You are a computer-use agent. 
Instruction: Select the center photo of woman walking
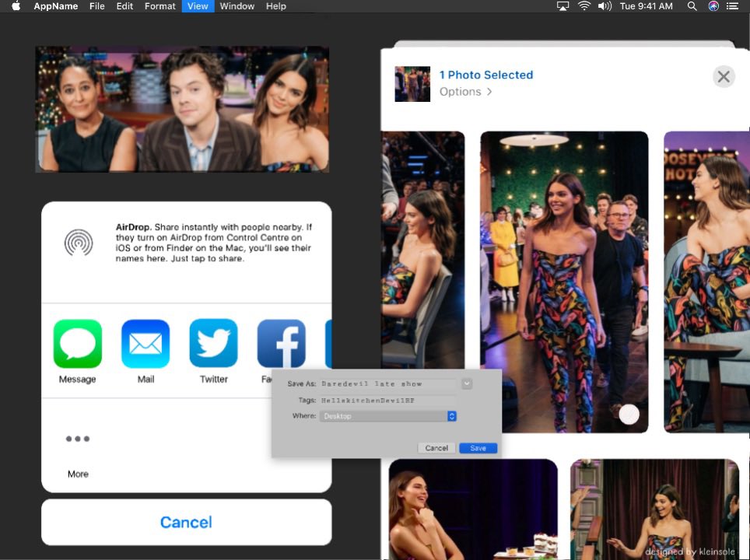[564, 282]
